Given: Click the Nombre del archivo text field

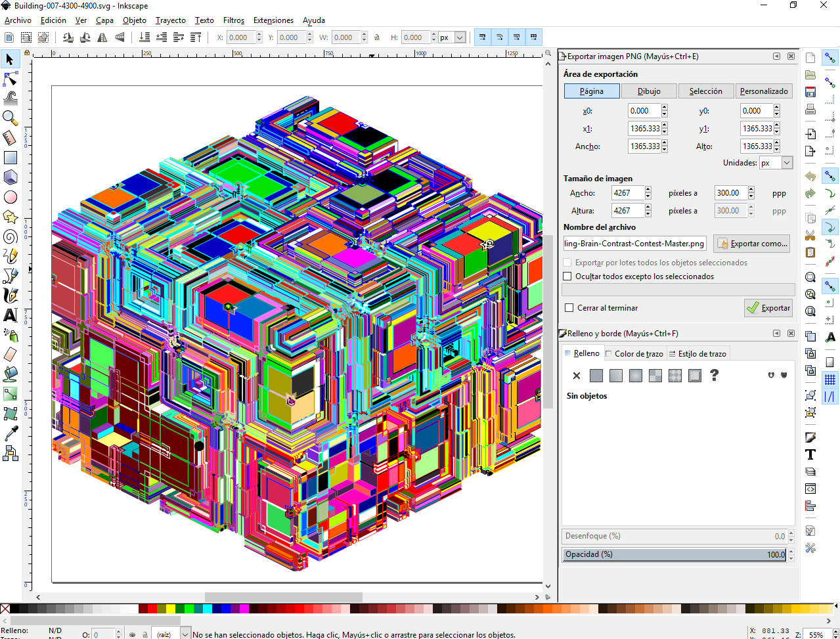Looking at the screenshot, I should coord(634,244).
